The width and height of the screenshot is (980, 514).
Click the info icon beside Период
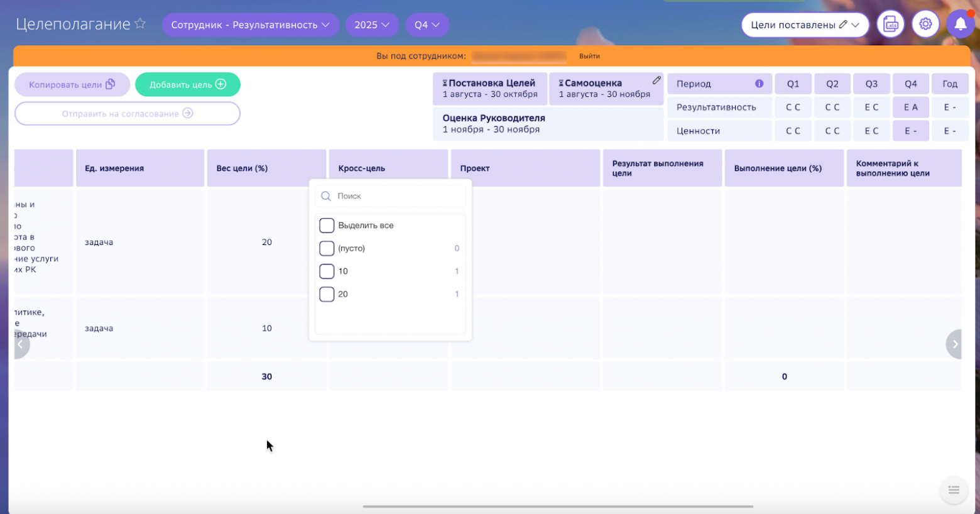[x=759, y=84]
